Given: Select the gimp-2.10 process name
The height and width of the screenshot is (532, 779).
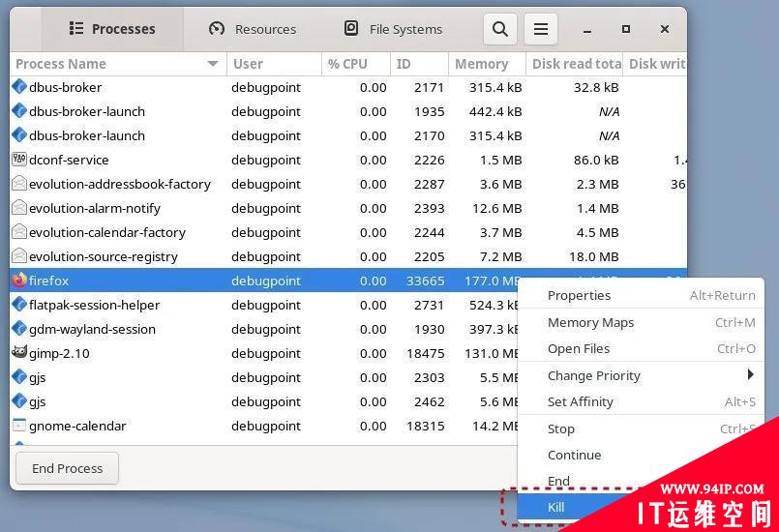Looking at the screenshot, I should coord(59,354).
